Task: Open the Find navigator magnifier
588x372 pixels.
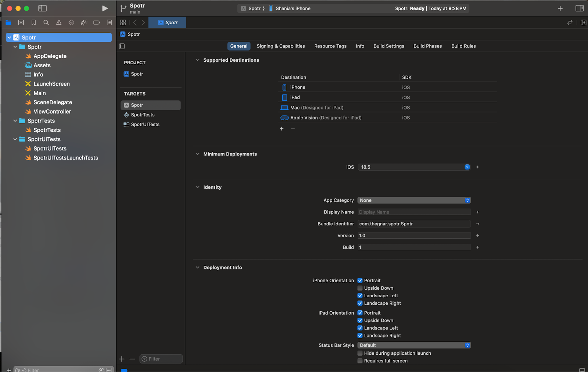Action: (46, 22)
